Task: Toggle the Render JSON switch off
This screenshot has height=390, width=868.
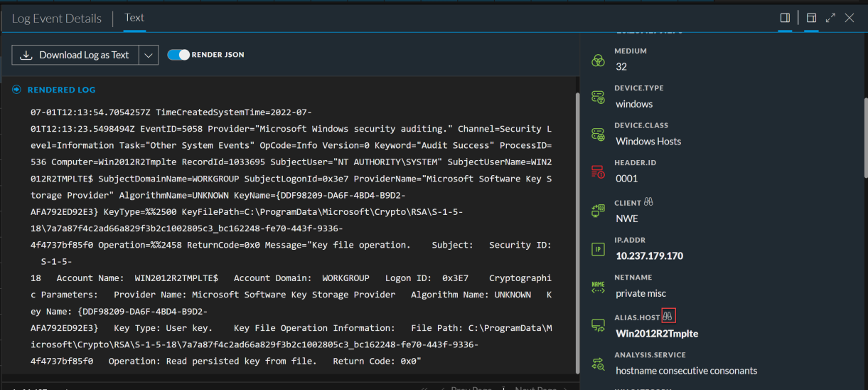Action: pyautogui.click(x=178, y=55)
